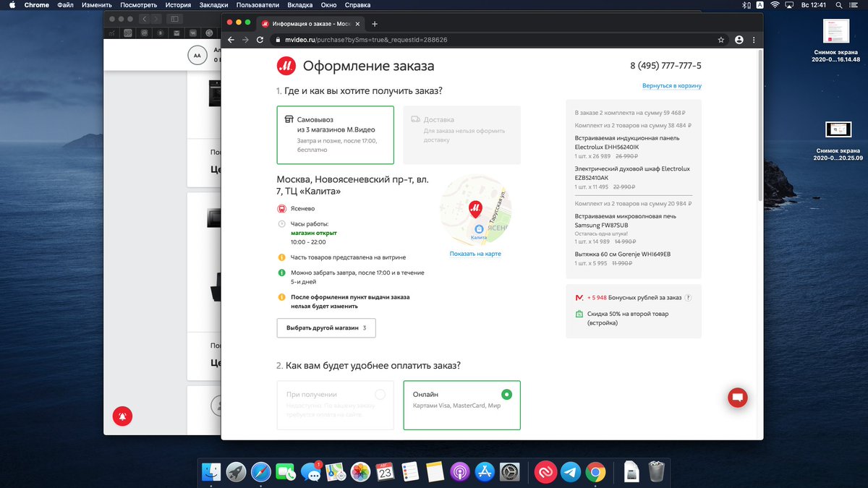The image size is (868, 488).
Task: Click the Electrolux EHH56240IK induction panel item
Action: pos(627,142)
